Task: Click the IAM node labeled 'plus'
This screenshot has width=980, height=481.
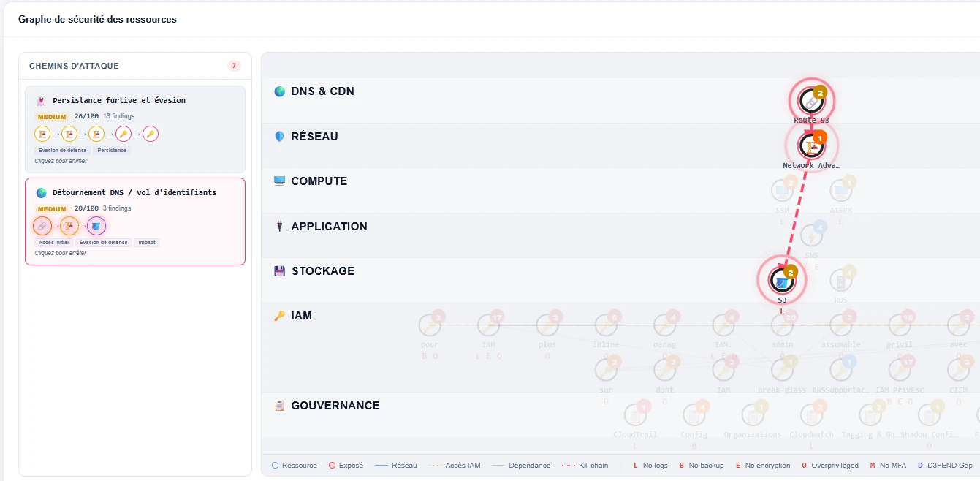Action: point(547,325)
